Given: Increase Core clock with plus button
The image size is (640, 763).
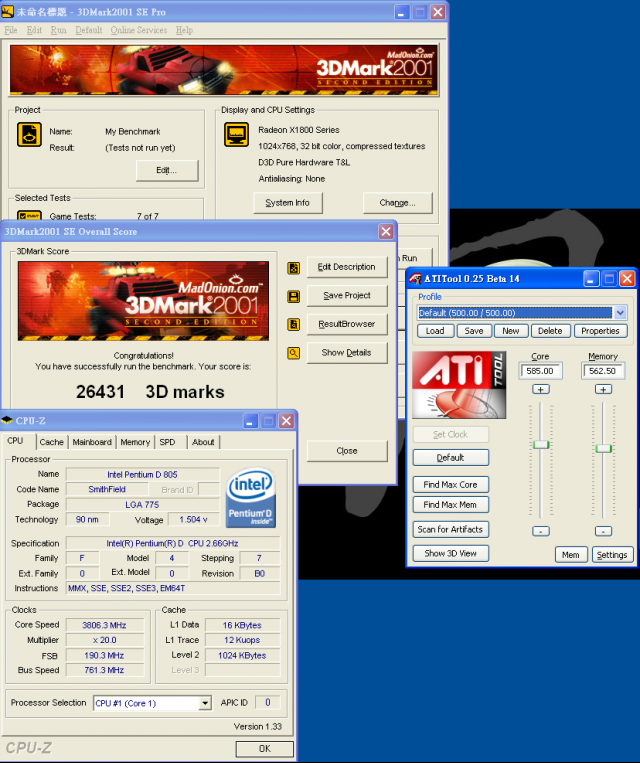Looking at the screenshot, I should (x=541, y=389).
